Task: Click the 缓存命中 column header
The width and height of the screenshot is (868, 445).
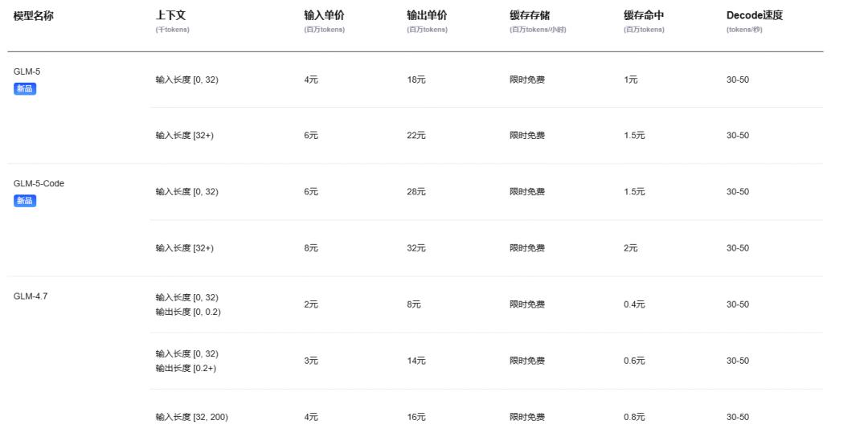Action: 644,15
